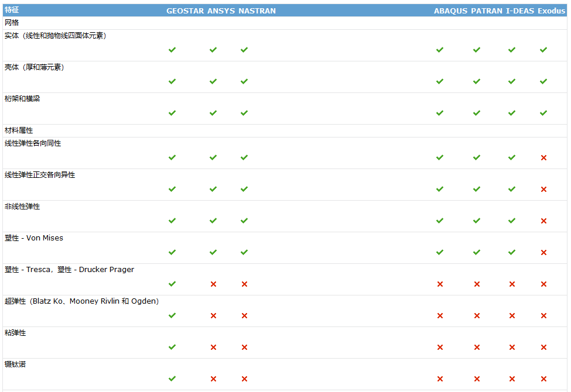This screenshot has width=571, height=392.
Task: Click the 线性弹性正交各向异性 row label
Action: point(40,175)
